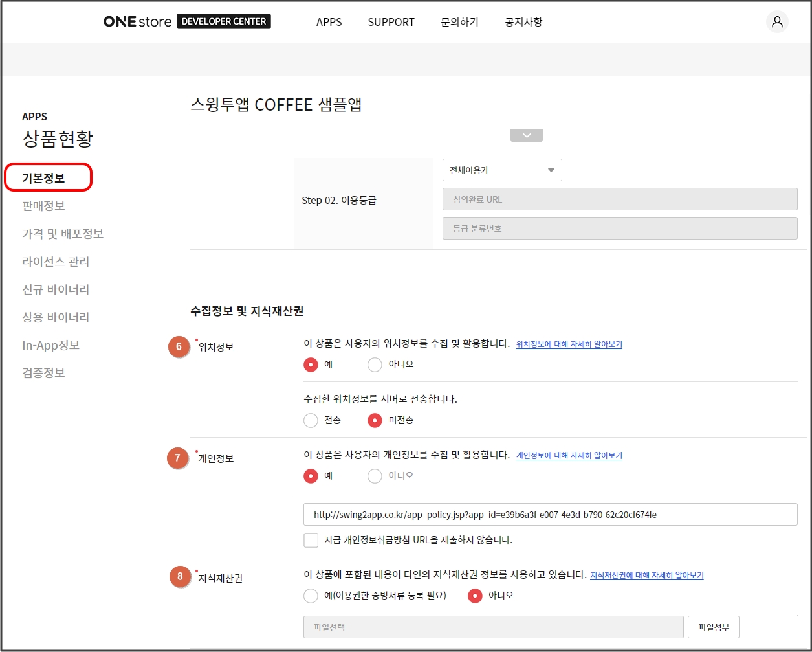Screen dimensions: 812x652
Task: Open the user profile icon
Action: coord(777,22)
